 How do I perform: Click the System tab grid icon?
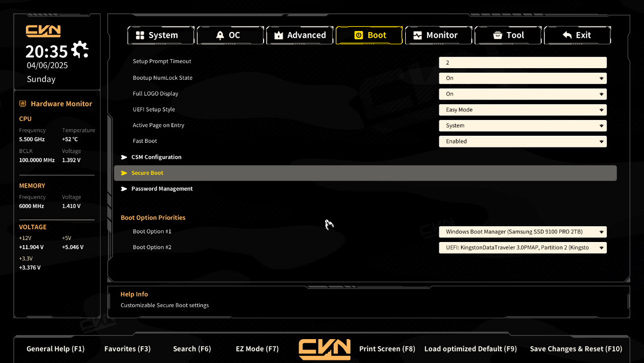point(140,35)
